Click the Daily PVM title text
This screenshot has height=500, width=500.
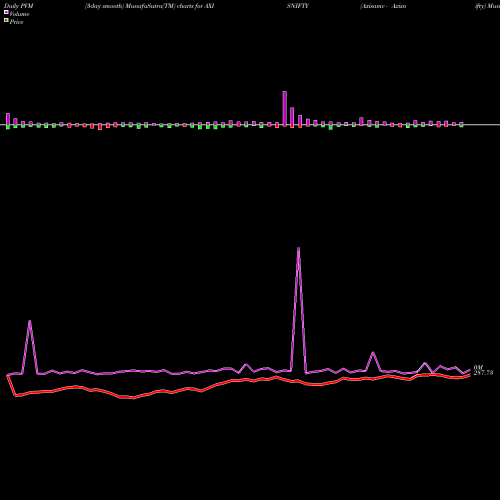(19, 6)
